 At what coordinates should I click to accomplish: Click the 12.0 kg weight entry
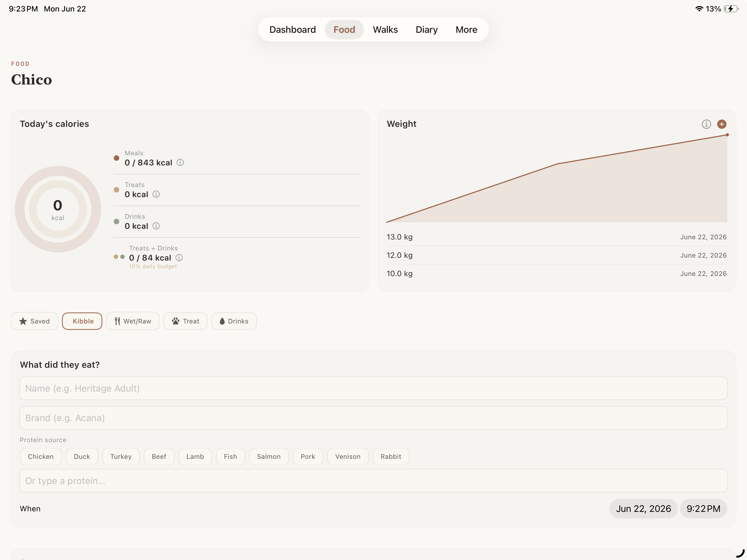556,255
